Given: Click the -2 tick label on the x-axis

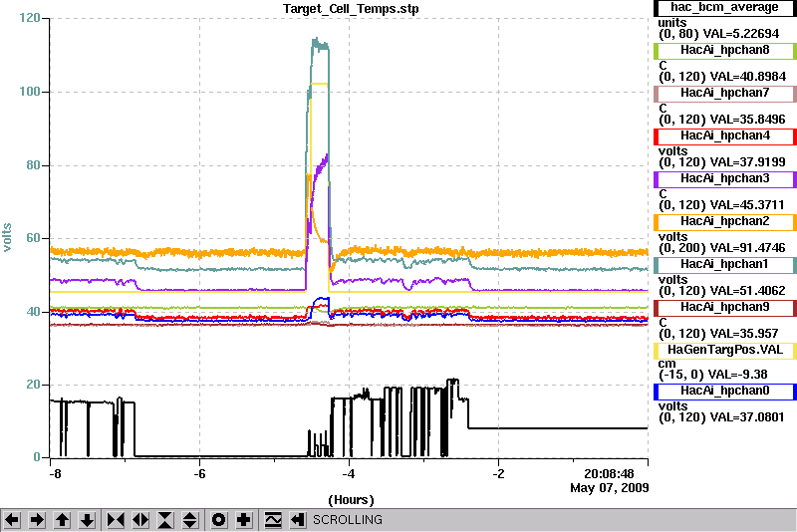Looking at the screenshot, I should pos(499,474).
